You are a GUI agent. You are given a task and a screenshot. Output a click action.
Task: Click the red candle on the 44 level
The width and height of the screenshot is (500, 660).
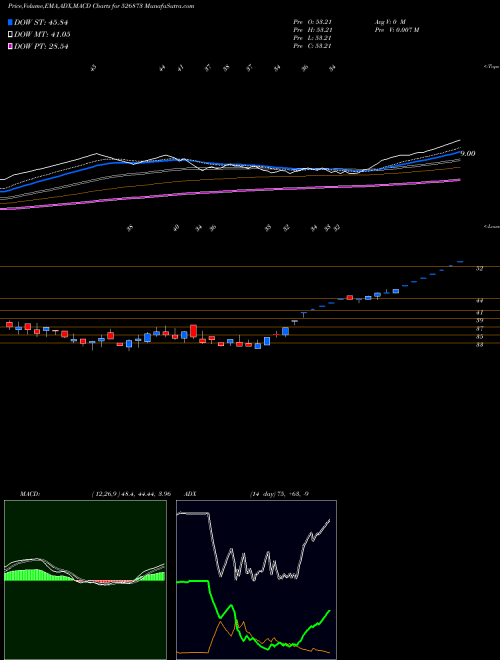pyautogui.click(x=349, y=297)
